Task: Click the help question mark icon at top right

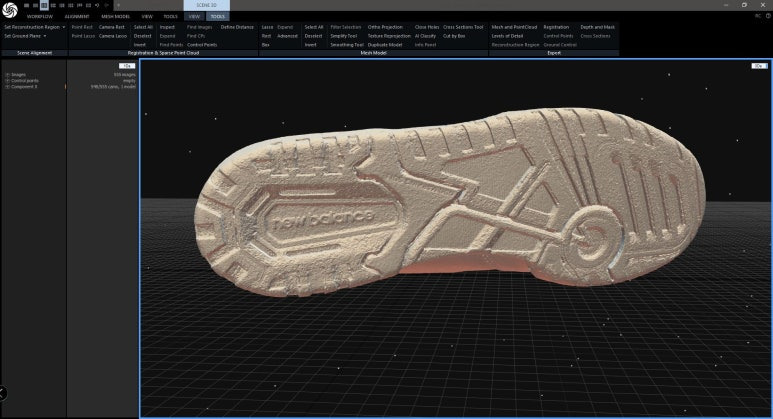Action: pos(768,16)
